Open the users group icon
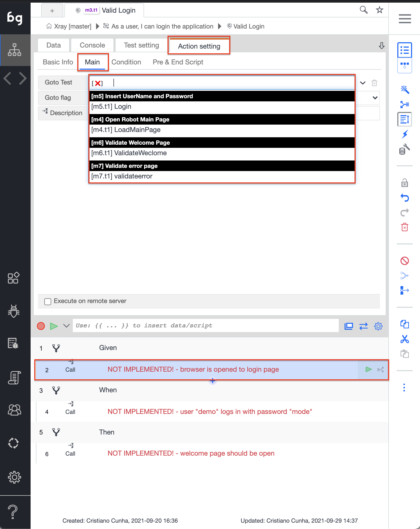 pyautogui.click(x=15, y=410)
